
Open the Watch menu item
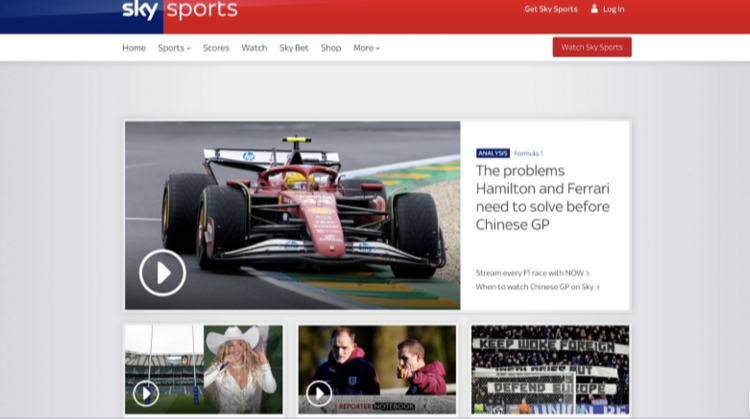(254, 48)
